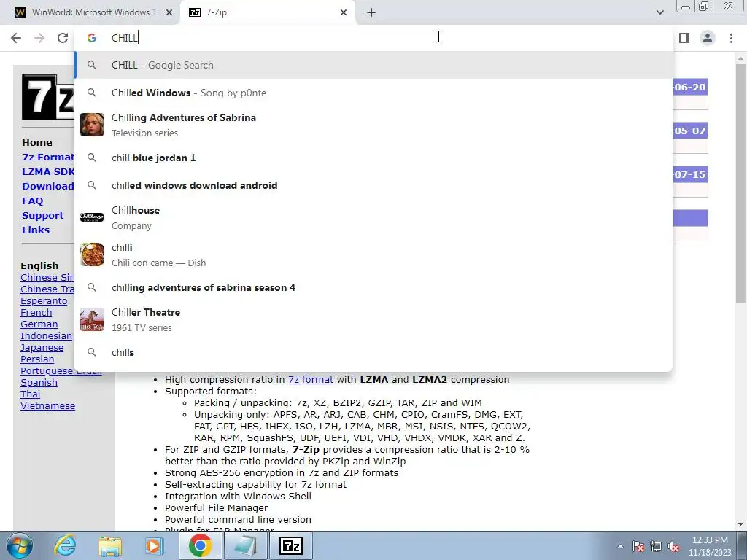Open the clock showing 12:33 PM

coord(710,546)
